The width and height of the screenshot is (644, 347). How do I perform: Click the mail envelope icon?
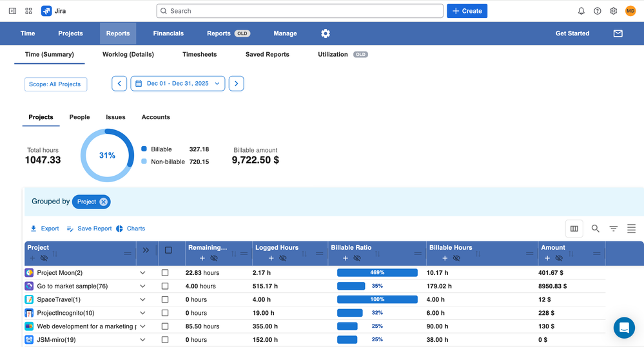(618, 33)
